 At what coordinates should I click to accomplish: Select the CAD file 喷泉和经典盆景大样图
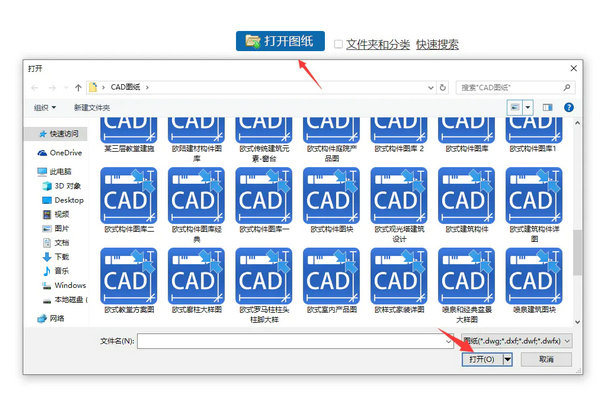(x=466, y=285)
